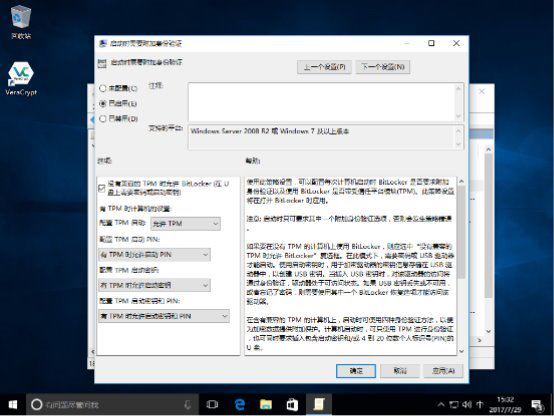The height and width of the screenshot is (416, 554).
Task: Click the network icon in the system tray
Action: 454,404
